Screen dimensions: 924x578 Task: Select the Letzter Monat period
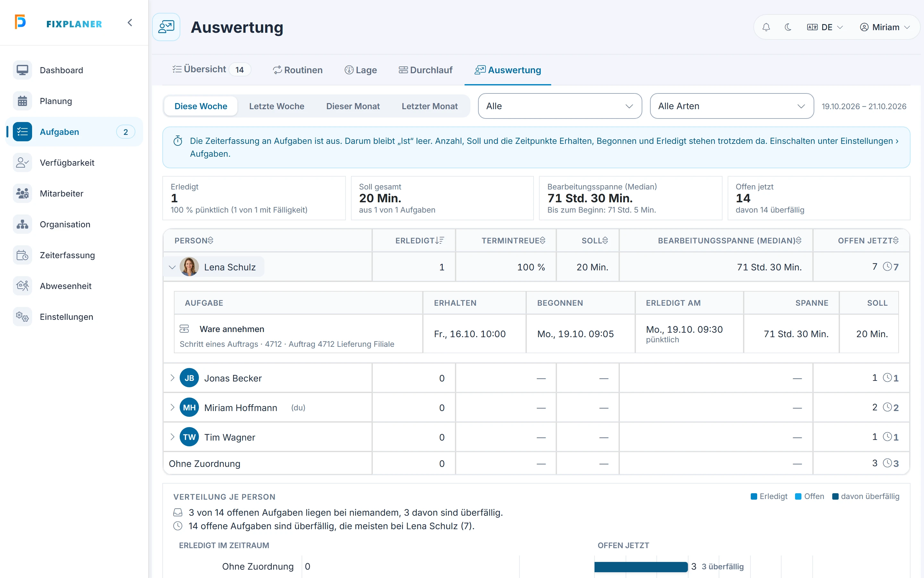[x=430, y=106]
